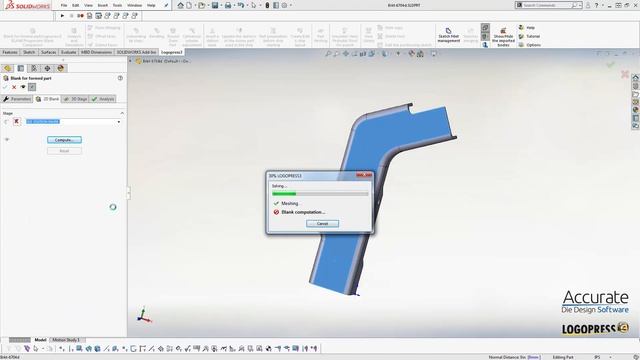Click the macro Play arrow icon

click(62, 16)
